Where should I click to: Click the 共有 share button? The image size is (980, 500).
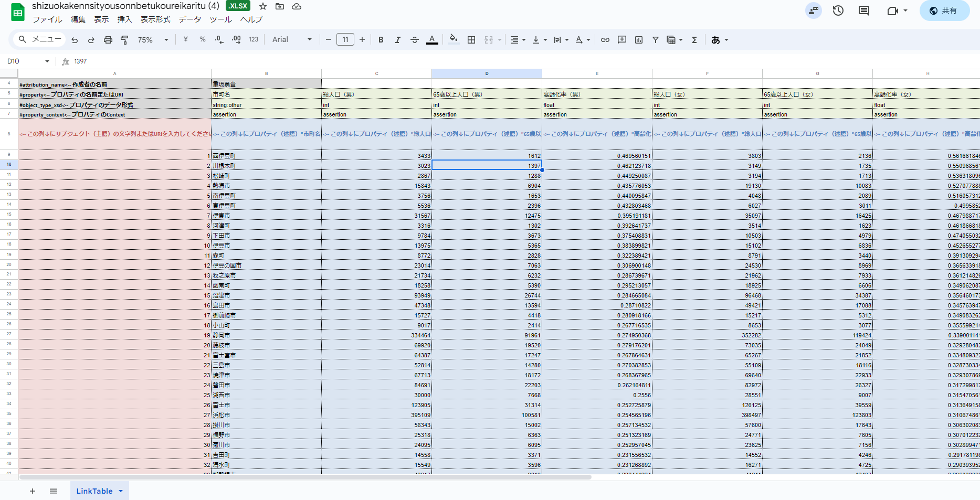click(x=944, y=10)
